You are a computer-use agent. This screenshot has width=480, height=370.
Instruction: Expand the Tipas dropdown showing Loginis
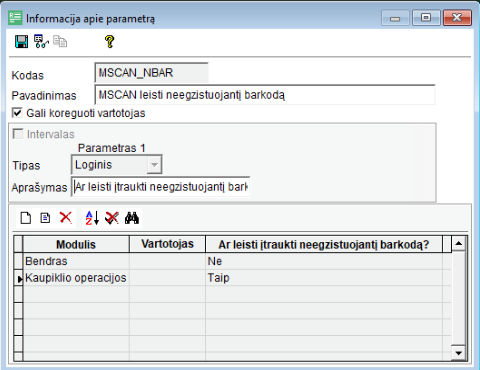(x=154, y=165)
